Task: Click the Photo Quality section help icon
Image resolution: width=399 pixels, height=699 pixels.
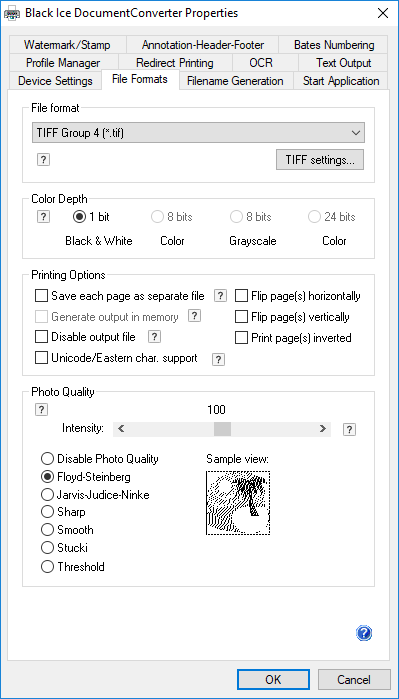Action: tap(41, 410)
